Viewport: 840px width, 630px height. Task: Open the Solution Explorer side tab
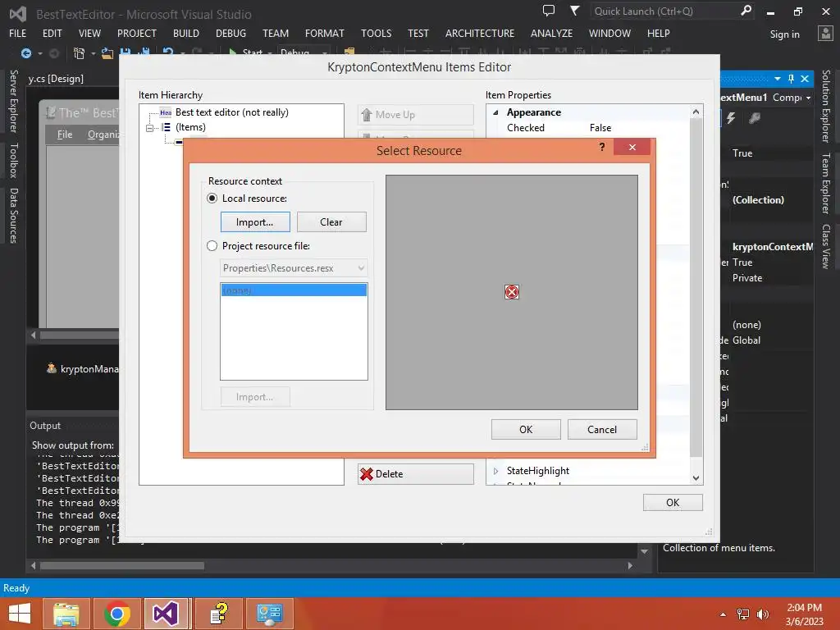point(826,106)
